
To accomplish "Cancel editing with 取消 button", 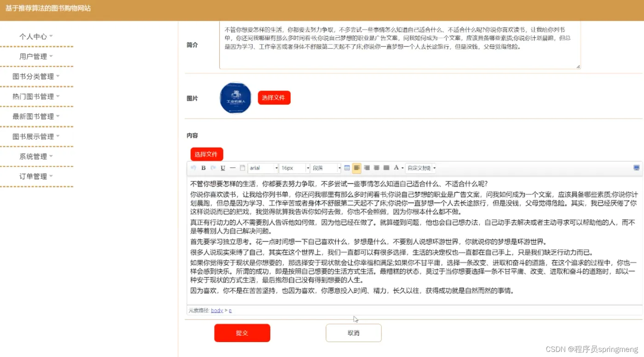I will [353, 333].
